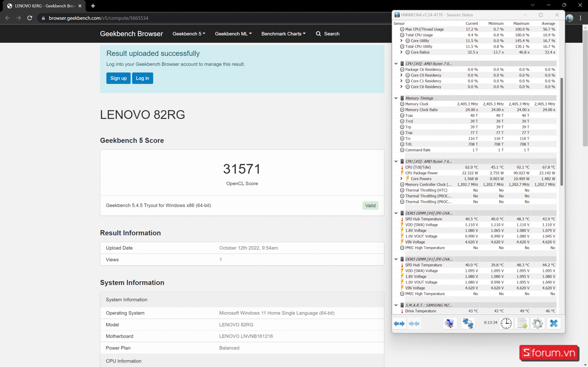Click the Memory Clock Ratio row

[x=475, y=109]
